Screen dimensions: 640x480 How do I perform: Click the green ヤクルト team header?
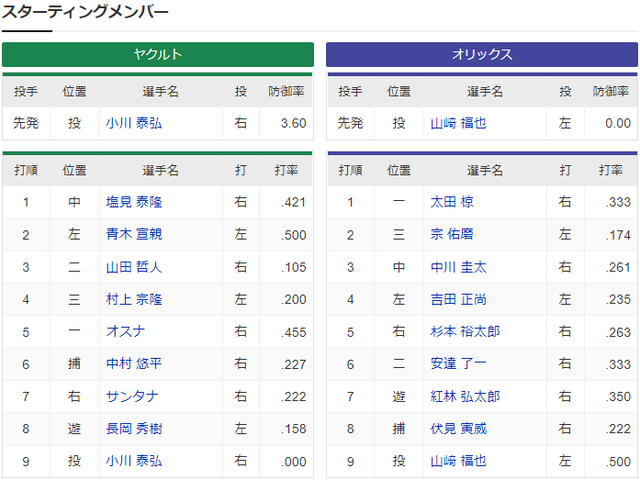click(x=158, y=54)
